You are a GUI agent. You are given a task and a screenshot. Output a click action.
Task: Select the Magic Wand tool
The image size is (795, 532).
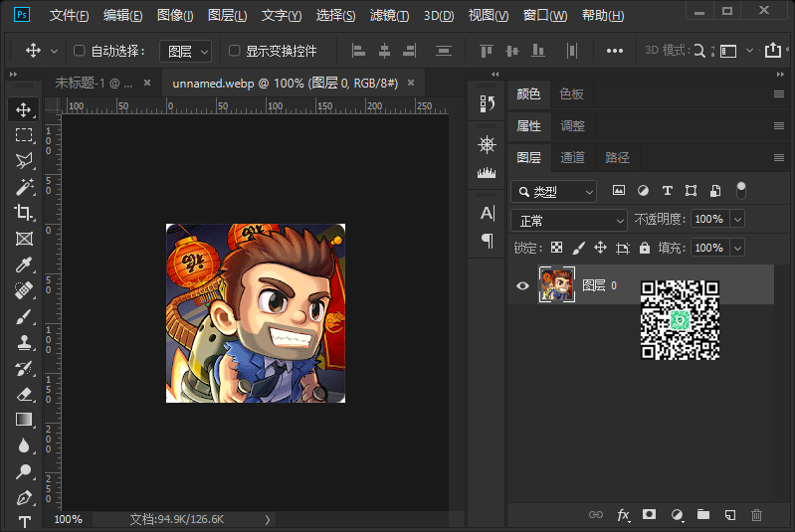point(24,187)
